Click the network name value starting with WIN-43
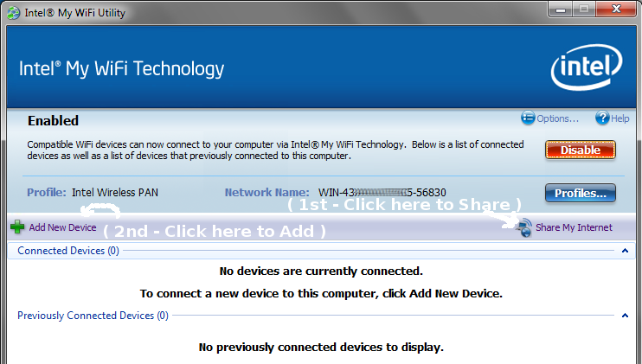This screenshot has height=364, width=642. tap(382, 193)
